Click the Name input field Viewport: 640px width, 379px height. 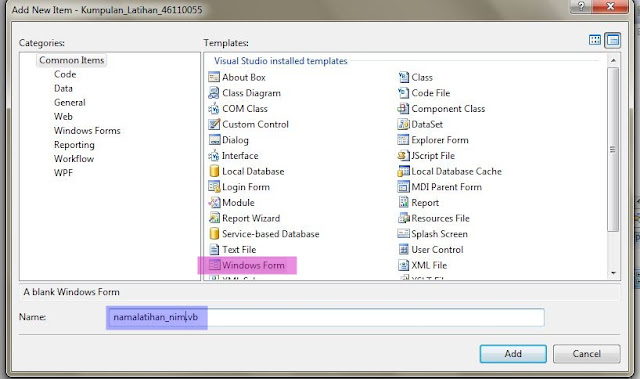point(326,317)
